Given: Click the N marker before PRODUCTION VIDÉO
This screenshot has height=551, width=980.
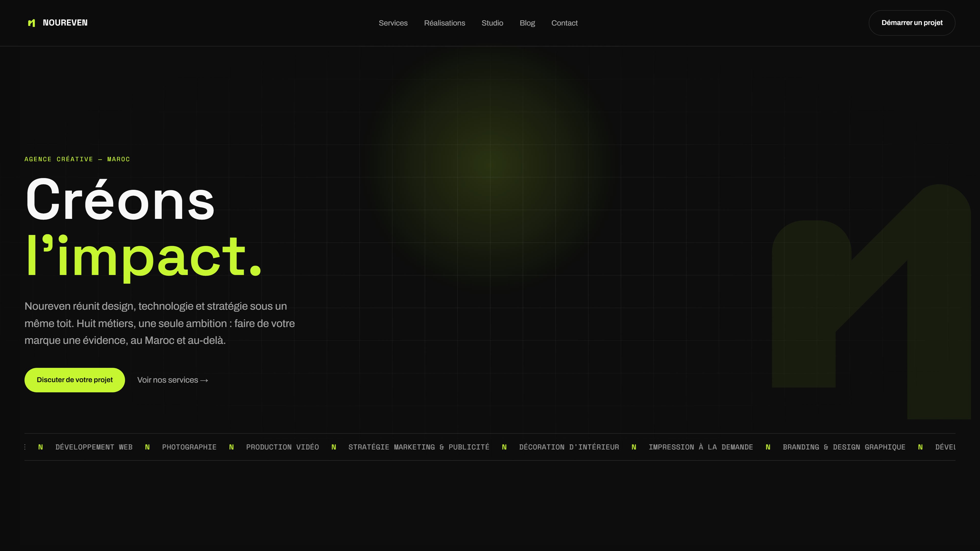Looking at the screenshot, I should (x=231, y=447).
